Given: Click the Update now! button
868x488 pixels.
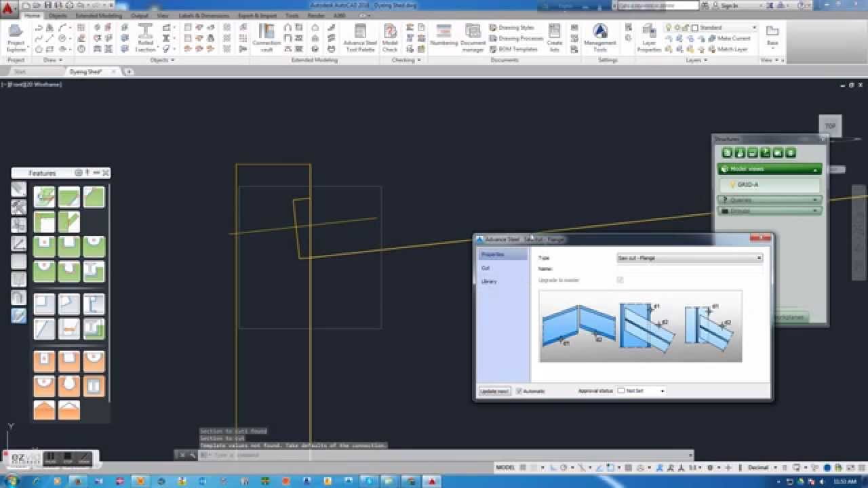Looking at the screenshot, I should [x=494, y=391].
